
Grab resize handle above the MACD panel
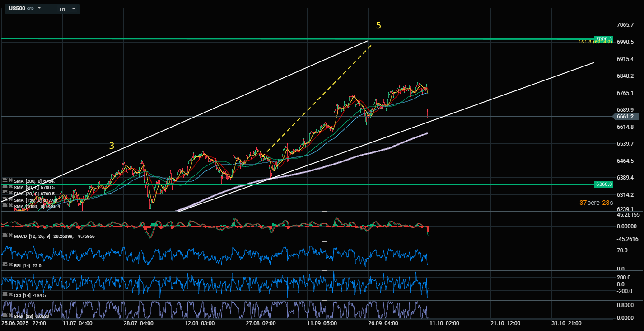(324, 212)
